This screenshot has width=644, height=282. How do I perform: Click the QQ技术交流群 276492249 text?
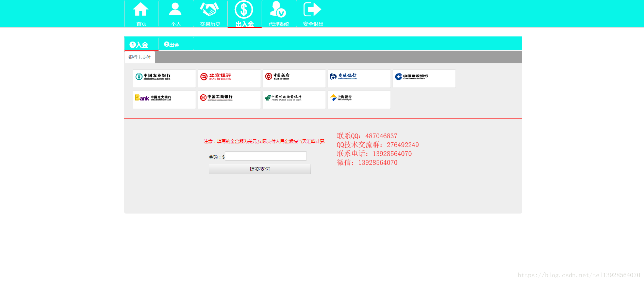(378, 145)
